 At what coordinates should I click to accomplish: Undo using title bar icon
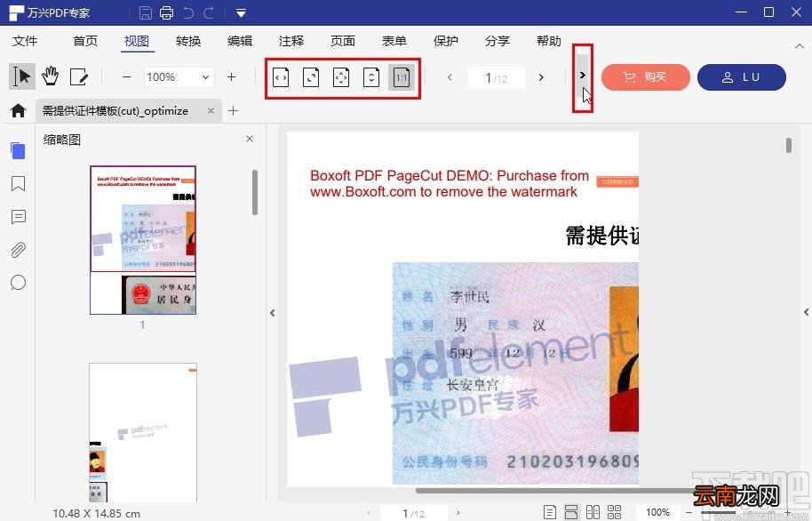(x=188, y=12)
